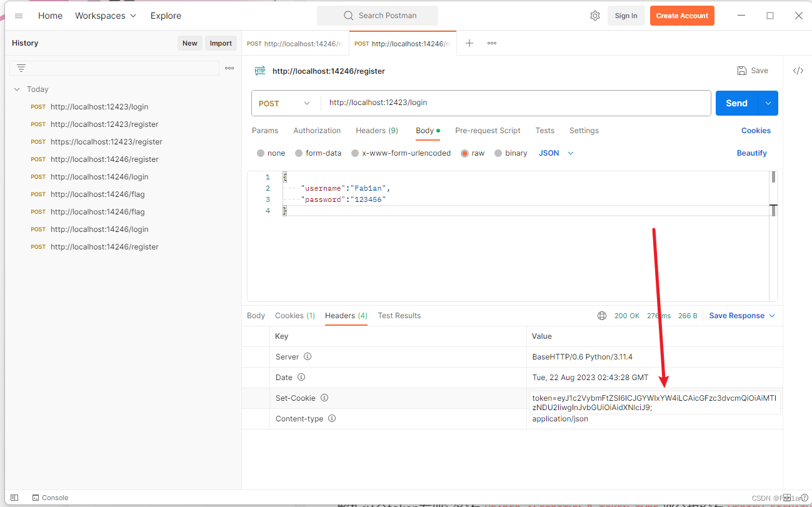Open the request Headers (9) tab

377,131
